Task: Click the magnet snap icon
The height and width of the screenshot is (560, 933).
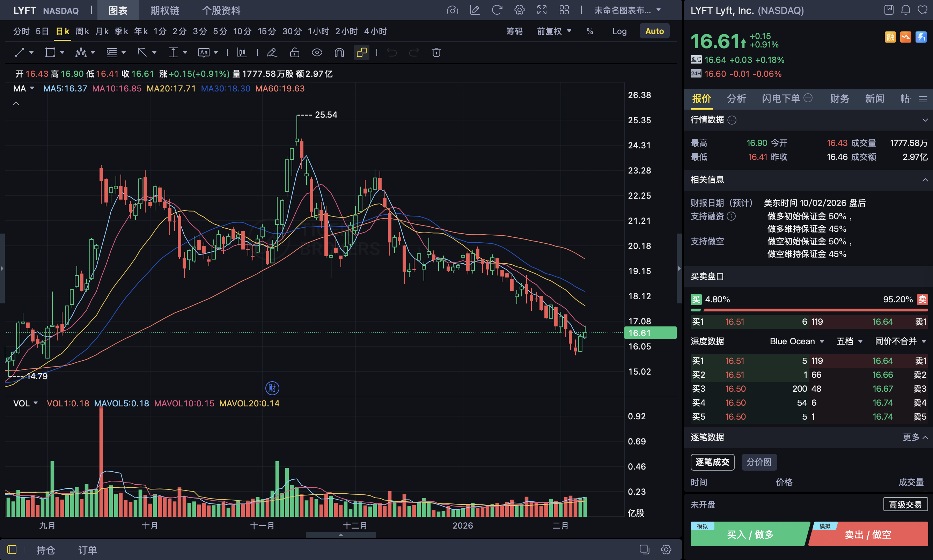Action: coord(339,52)
